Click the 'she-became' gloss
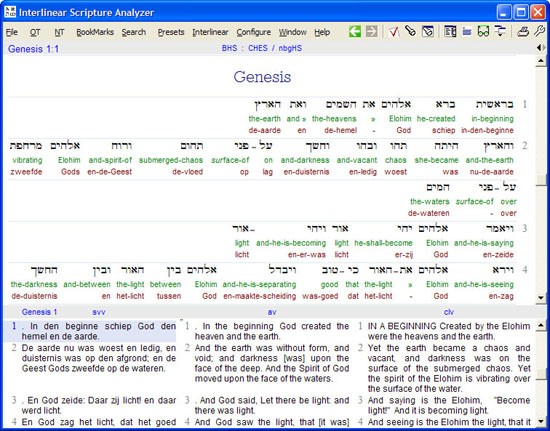 (x=436, y=160)
